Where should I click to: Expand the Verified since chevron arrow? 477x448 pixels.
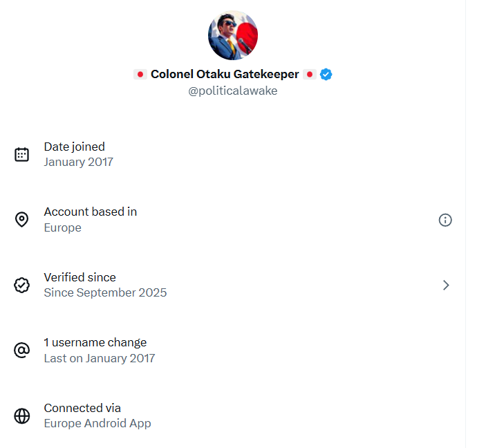(446, 285)
